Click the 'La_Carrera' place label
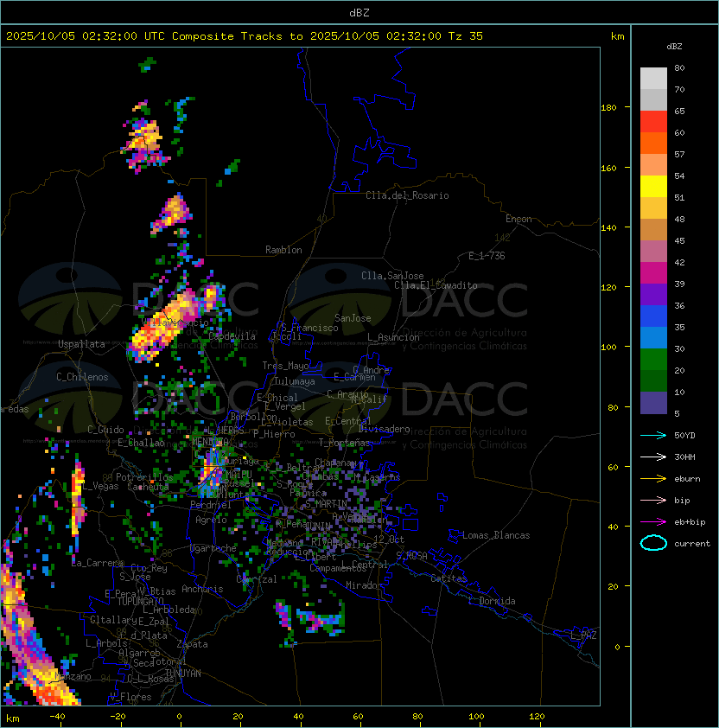The image size is (719, 728). (97, 563)
